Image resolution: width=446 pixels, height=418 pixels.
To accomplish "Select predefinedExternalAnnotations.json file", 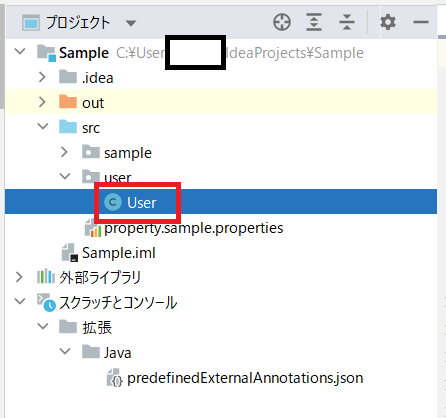I will point(245,378).
